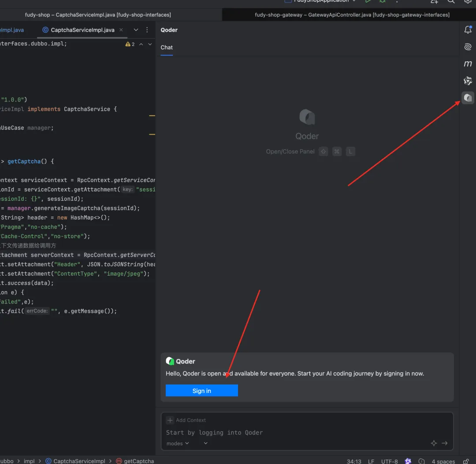Select the CaptchaServiceImpl.java editor tab
Screen dimensions: 476x464
point(82,30)
